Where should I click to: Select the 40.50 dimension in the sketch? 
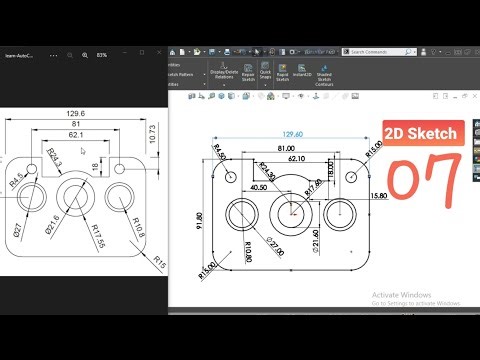click(258, 187)
